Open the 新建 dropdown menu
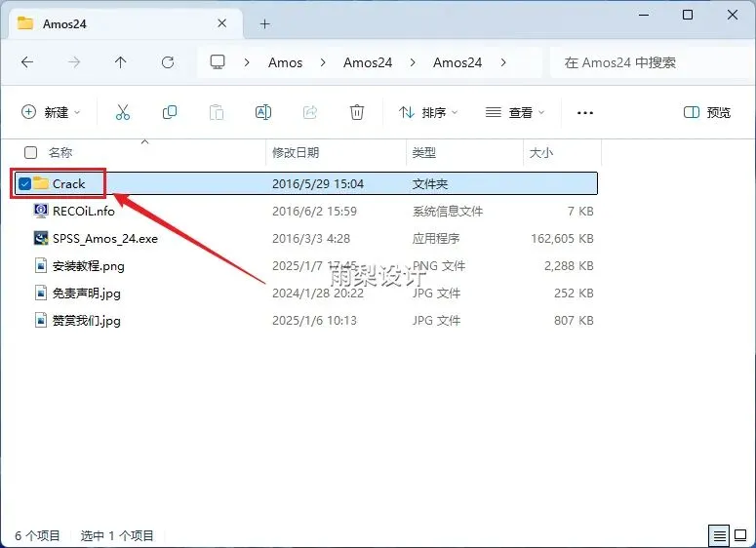 tap(51, 112)
